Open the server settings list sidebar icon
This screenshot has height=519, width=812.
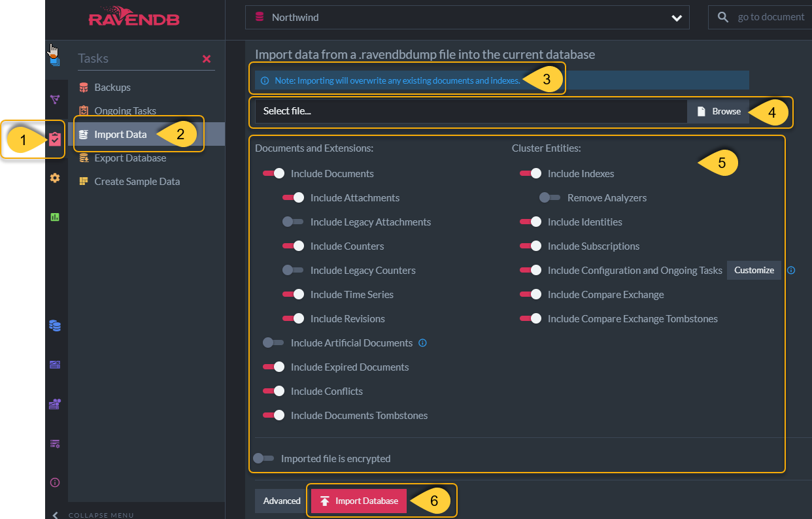point(55,444)
